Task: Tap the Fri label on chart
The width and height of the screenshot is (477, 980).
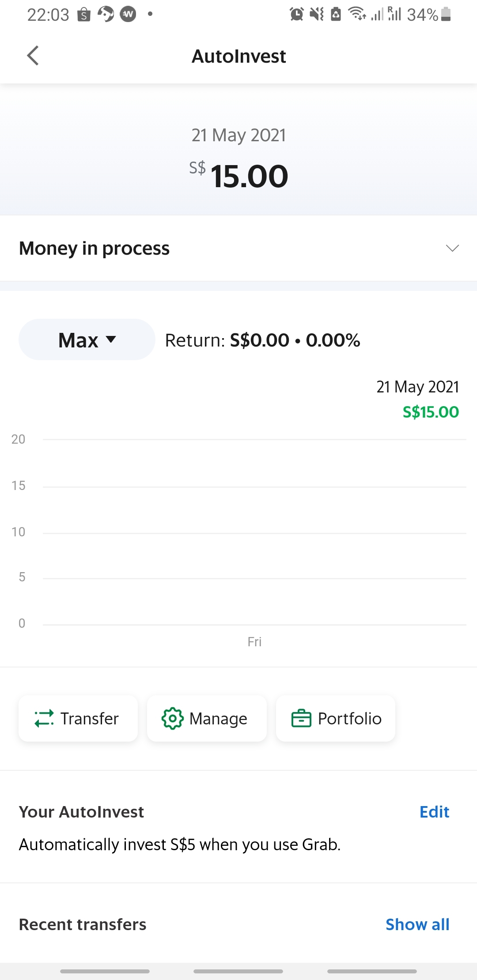Action: click(x=254, y=641)
